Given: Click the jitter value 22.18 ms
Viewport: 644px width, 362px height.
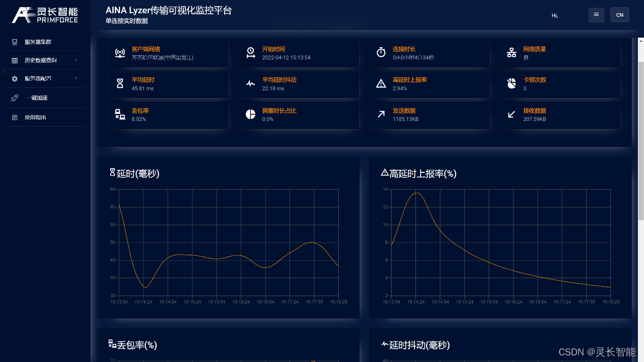Looking at the screenshot, I should [273, 88].
